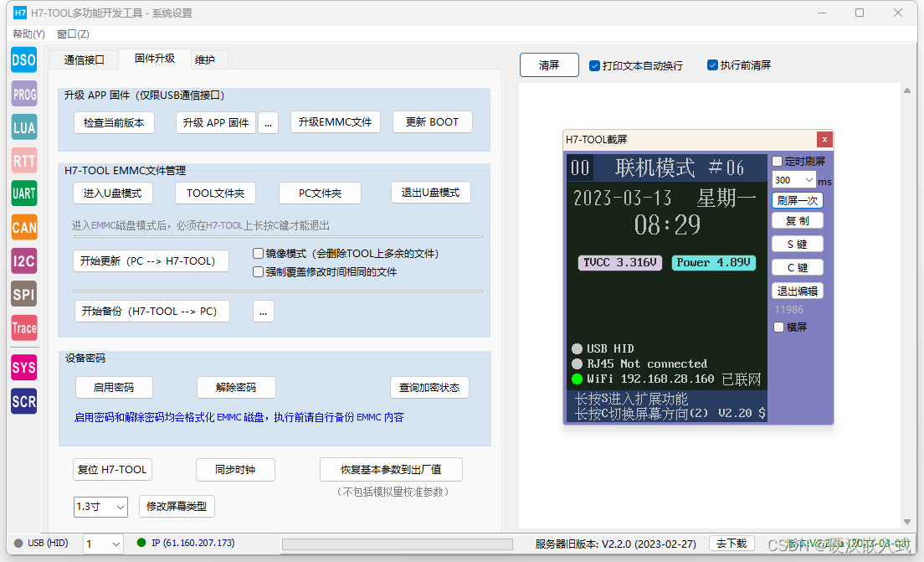Click the SCR screen capture icon

23,401
